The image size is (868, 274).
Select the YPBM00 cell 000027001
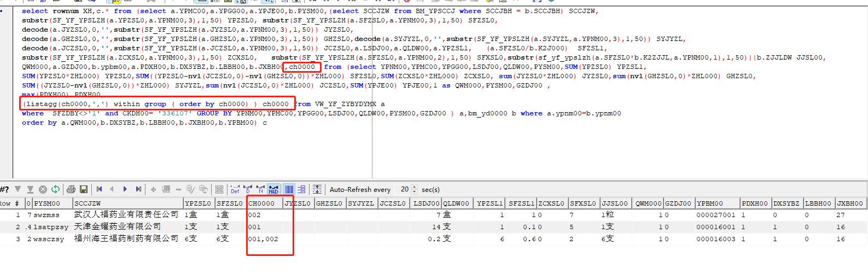(716, 214)
